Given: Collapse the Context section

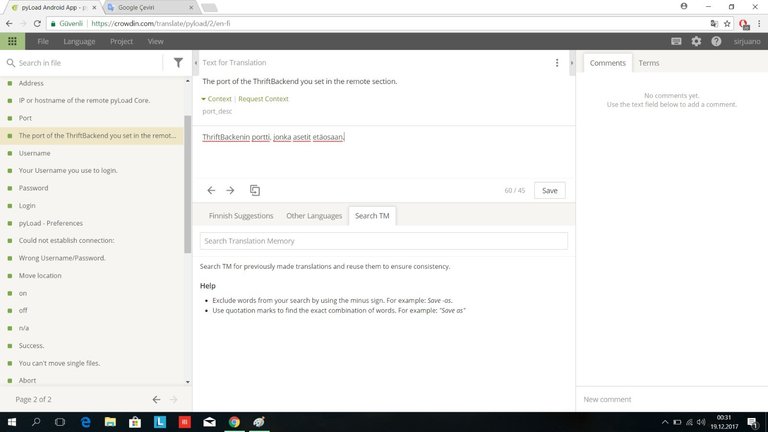Looking at the screenshot, I should coord(216,99).
